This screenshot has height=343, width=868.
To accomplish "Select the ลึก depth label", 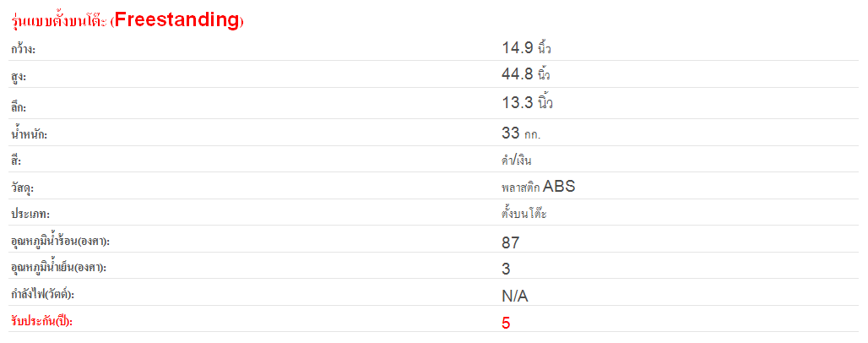I will (x=19, y=107).
